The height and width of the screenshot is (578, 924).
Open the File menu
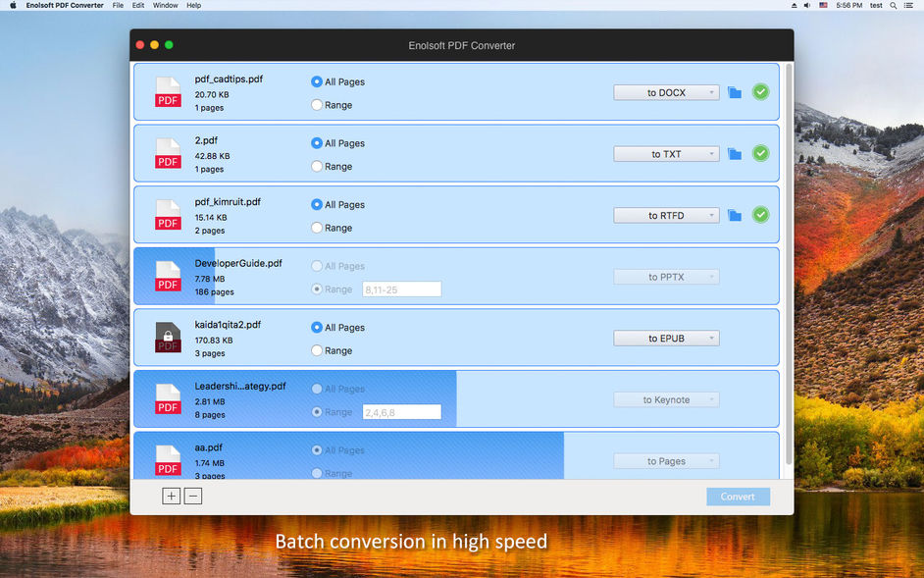pos(118,5)
